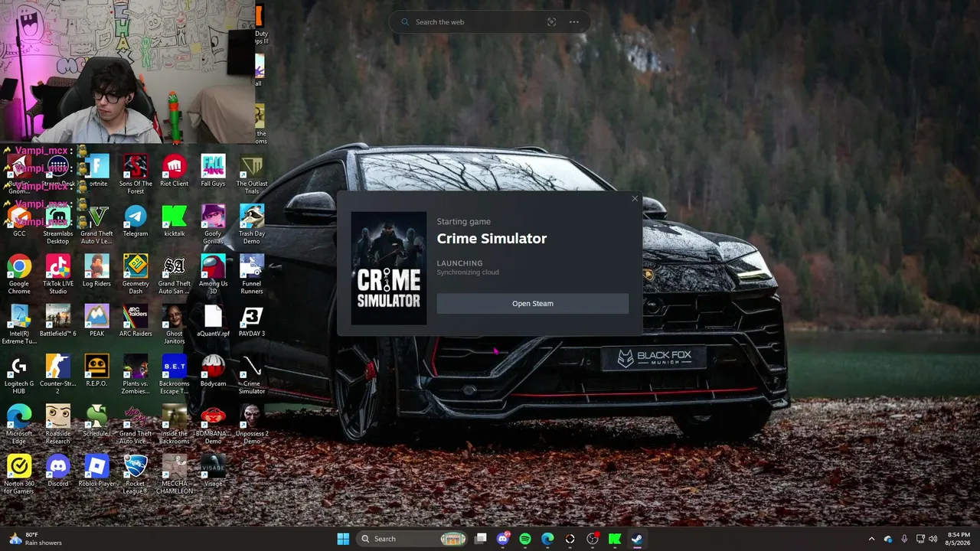This screenshot has height=551, width=980.
Task: Select the Plants vs. Zombies desktop icon
Action: point(136,375)
